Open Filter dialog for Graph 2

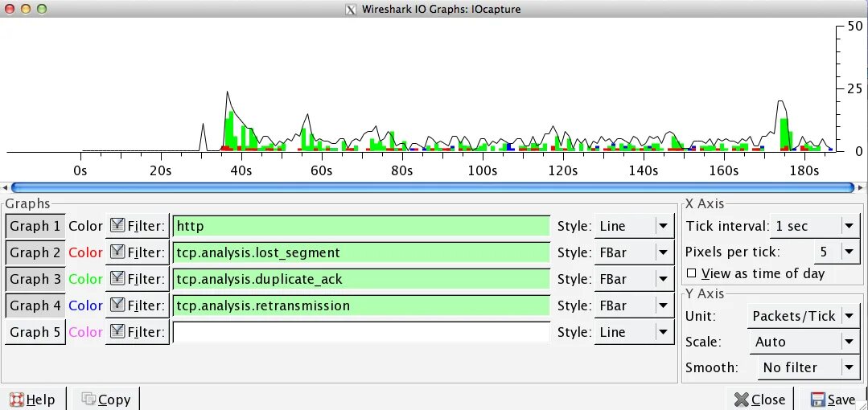coord(138,253)
